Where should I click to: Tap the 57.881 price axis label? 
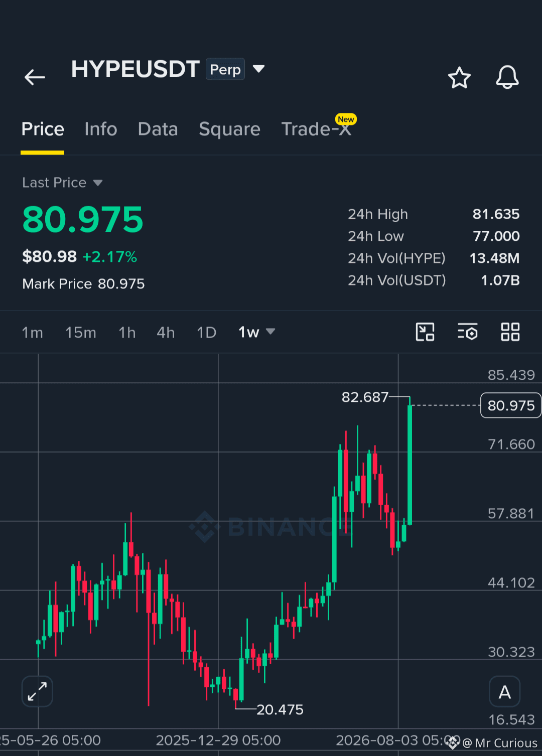click(x=511, y=514)
